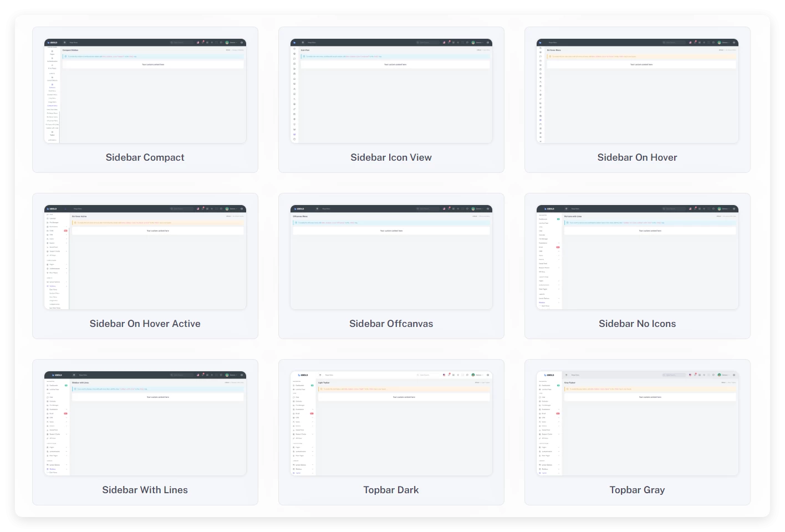
Task: View the Sidebar Offcanvas layout thumbnail
Action: tap(391, 258)
